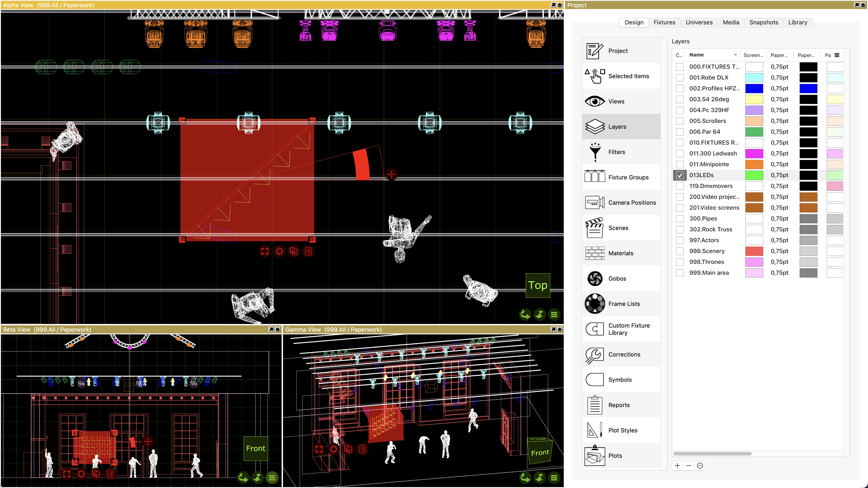The image size is (868, 488).
Task: Click the horizontal scrollbar under the layers list
Action: coord(712,453)
